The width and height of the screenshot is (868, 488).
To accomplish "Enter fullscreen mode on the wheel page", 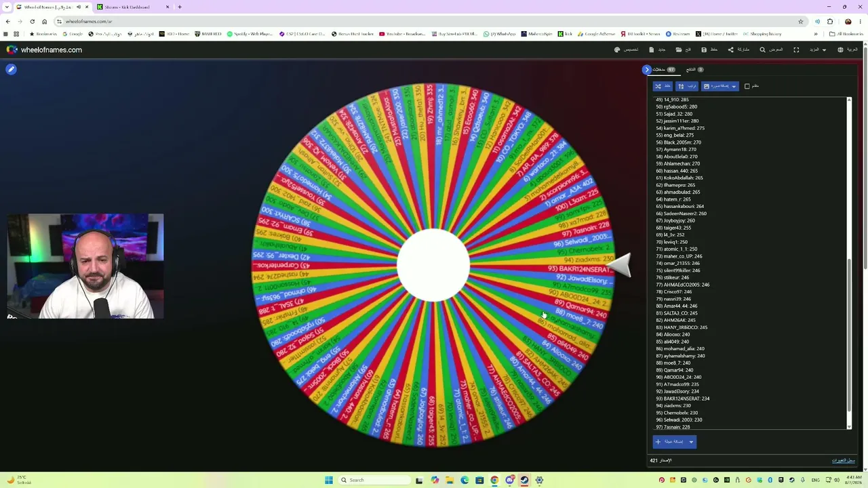I will pyautogui.click(x=796, y=49).
